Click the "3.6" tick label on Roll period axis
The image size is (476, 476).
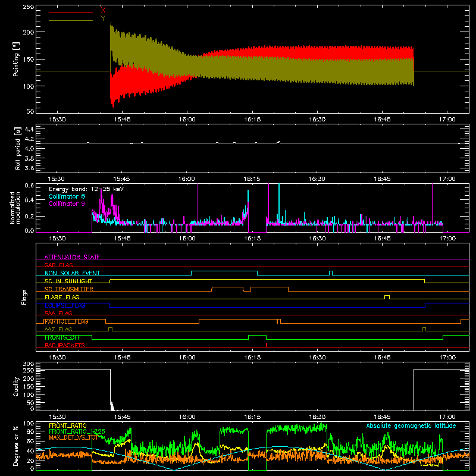tap(29, 168)
